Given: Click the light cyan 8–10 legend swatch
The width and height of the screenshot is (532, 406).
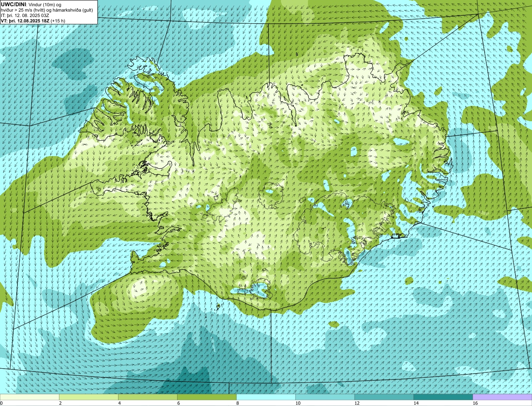Looking at the screenshot, I should 266,397.
